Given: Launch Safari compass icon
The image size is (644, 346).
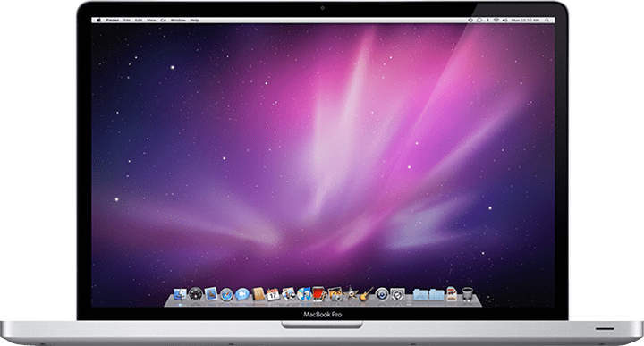Looking at the screenshot, I should pyautogui.click(x=226, y=294).
